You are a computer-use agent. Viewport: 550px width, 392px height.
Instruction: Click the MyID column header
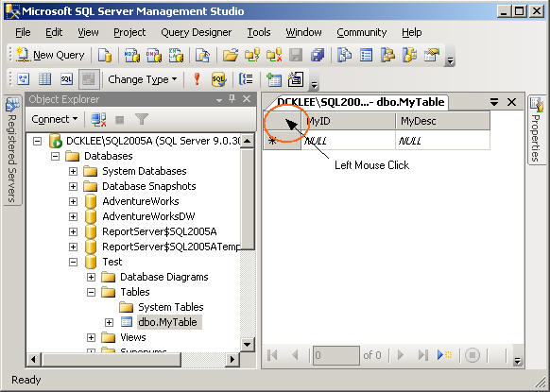coord(349,121)
